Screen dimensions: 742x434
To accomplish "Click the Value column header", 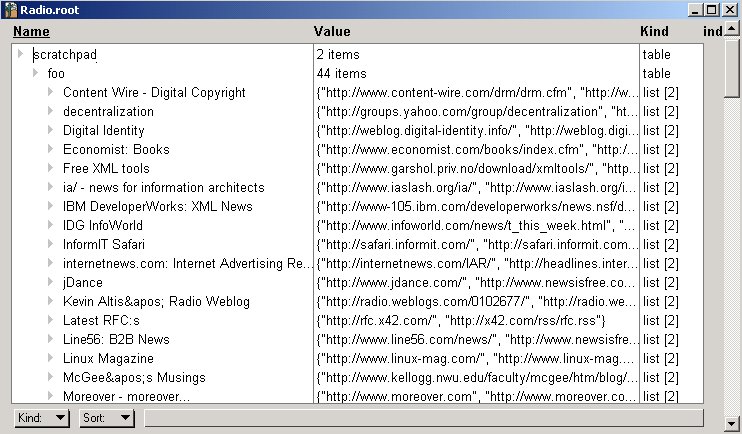I will [332, 31].
